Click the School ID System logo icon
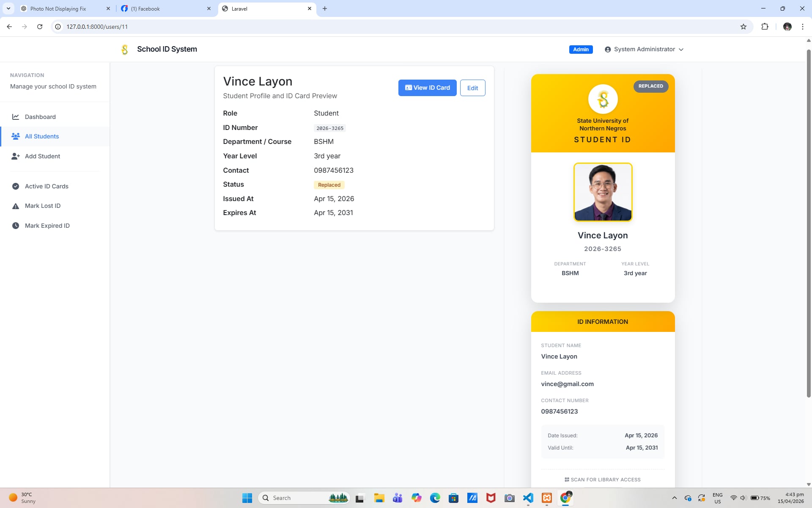Screen dimensions: 812x508 [x=125, y=50]
